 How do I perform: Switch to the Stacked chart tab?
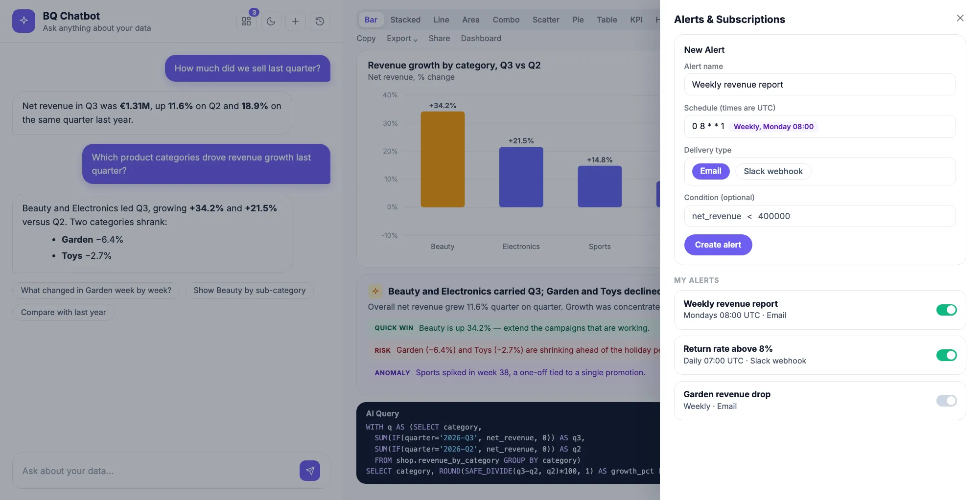(405, 20)
